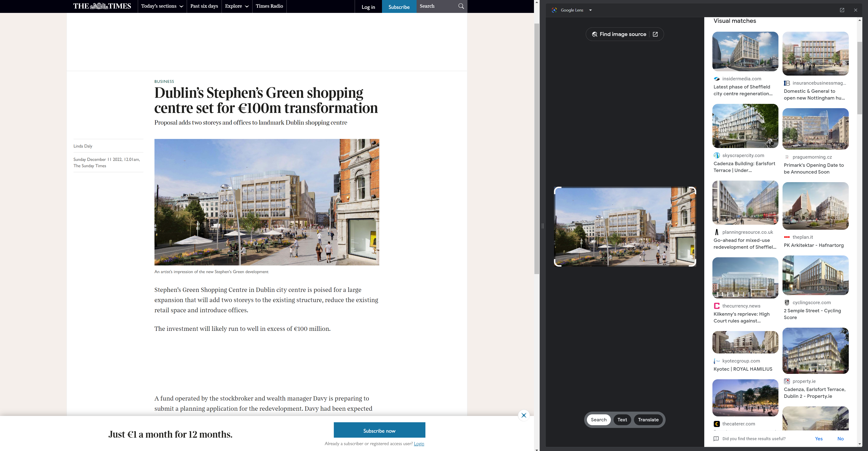Click Find image source button

tap(619, 34)
